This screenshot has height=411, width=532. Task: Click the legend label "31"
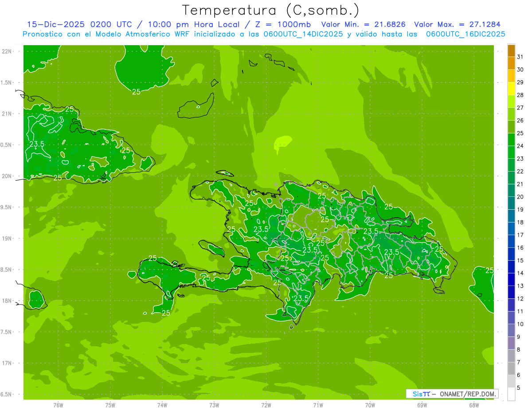click(x=520, y=57)
